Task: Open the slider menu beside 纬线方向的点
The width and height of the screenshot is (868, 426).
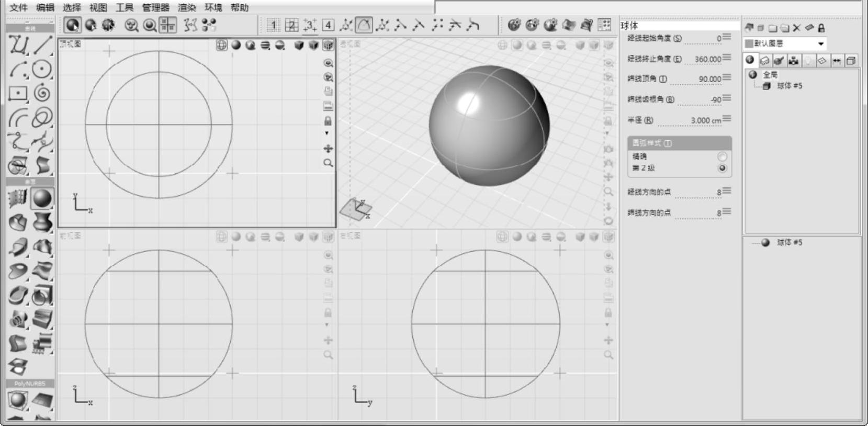Action: (727, 211)
